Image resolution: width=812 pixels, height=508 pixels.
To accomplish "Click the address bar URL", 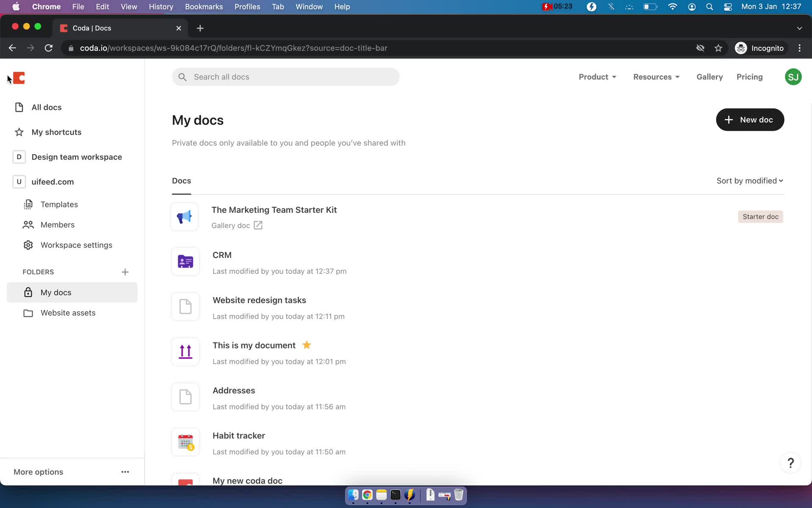I will click(233, 48).
